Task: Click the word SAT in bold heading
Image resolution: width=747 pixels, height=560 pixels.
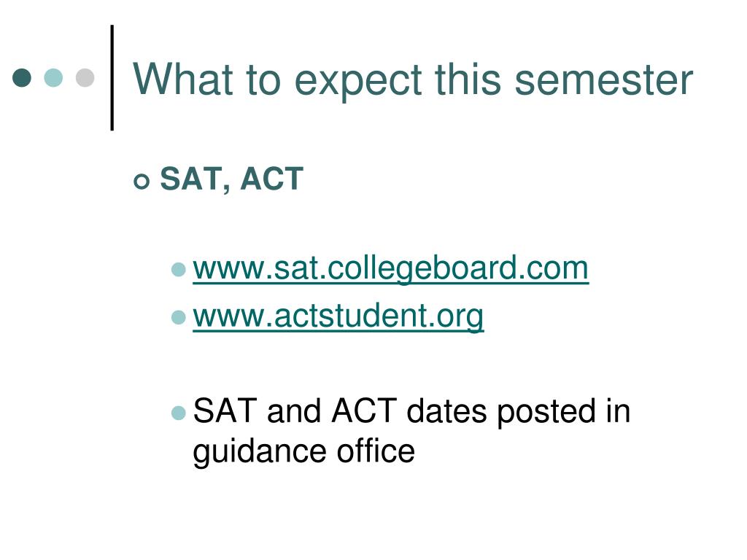Action: 192,179
